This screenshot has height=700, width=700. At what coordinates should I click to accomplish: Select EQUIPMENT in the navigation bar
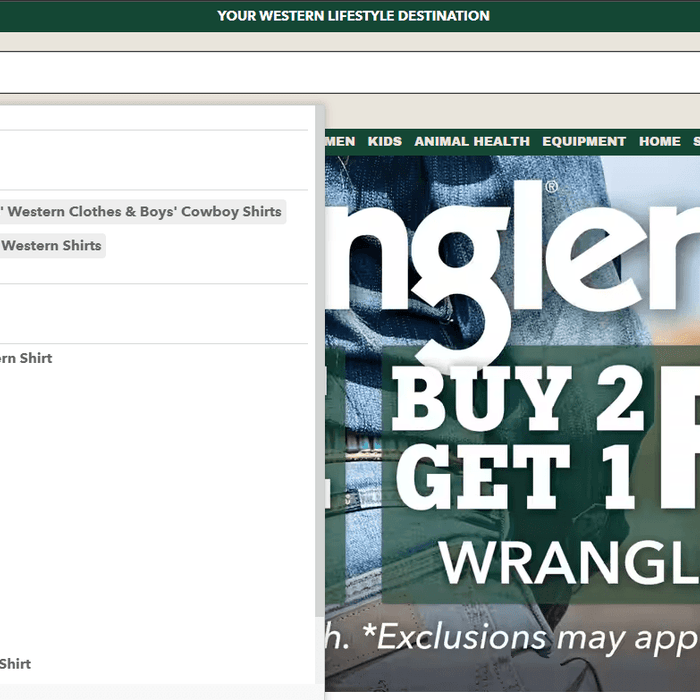coord(584,142)
